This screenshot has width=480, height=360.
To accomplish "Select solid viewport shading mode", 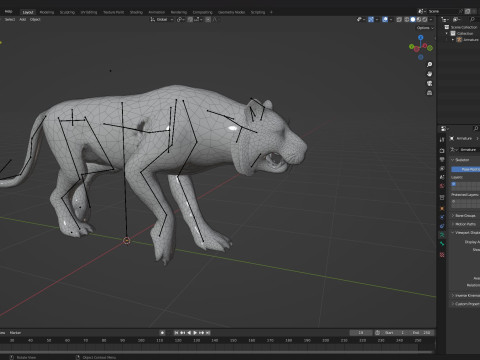I will tap(413, 19).
